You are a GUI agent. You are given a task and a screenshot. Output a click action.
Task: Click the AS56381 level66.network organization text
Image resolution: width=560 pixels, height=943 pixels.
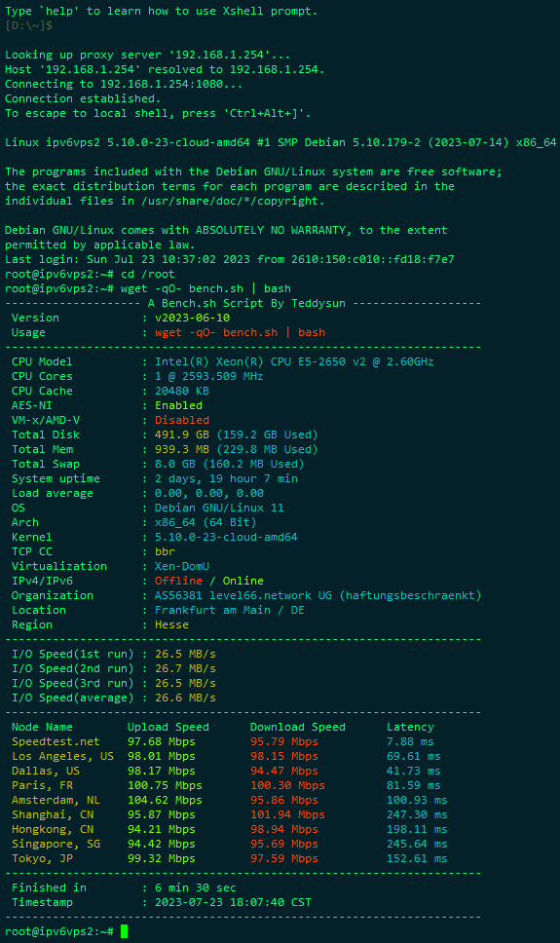pyautogui.click(x=318, y=595)
